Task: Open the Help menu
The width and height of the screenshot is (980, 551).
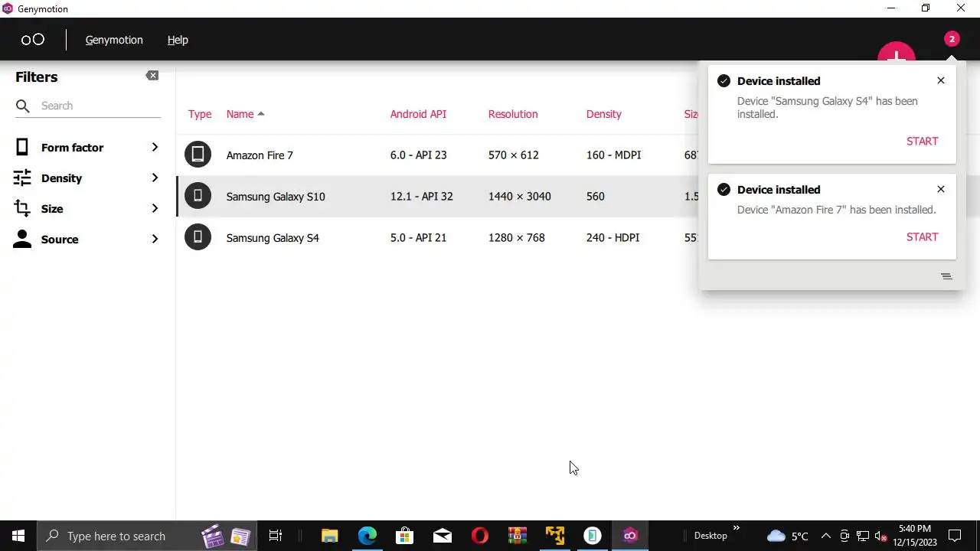Action: tap(178, 40)
